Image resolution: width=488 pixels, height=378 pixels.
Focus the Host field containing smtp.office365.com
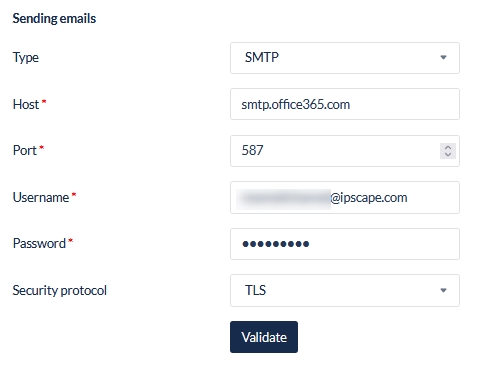coord(345,104)
